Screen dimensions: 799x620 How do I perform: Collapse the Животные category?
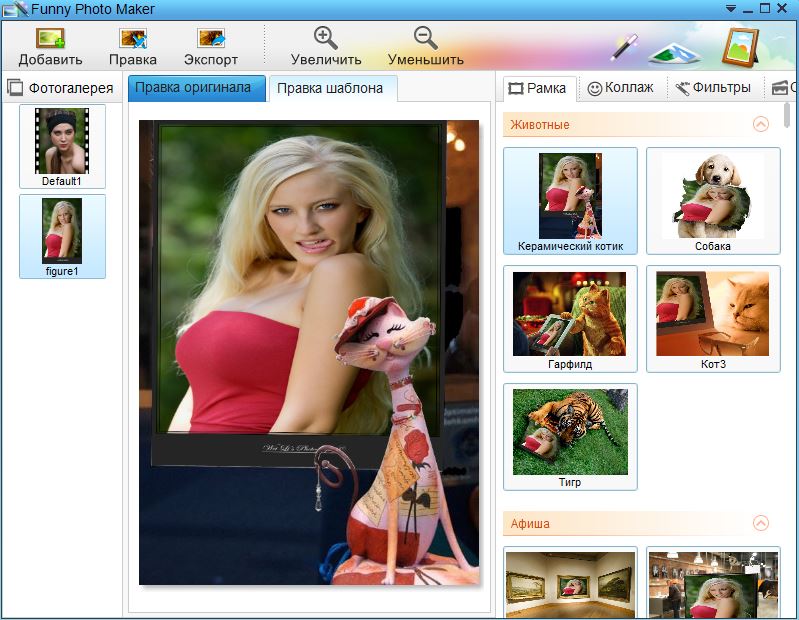(761, 124)
